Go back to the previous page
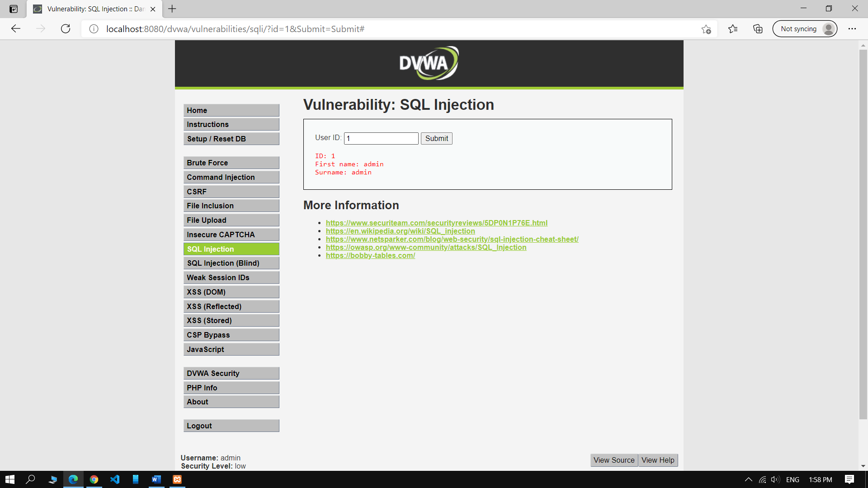 click(x=16, y=29)
